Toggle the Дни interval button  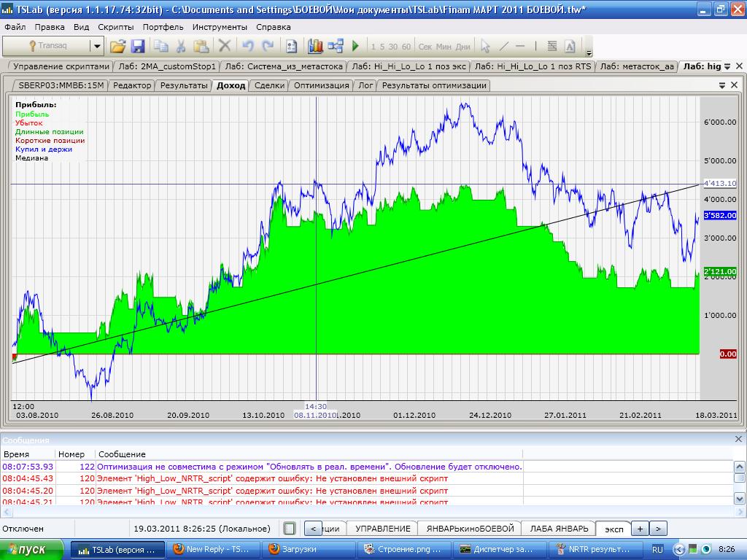tap(462, 47)
